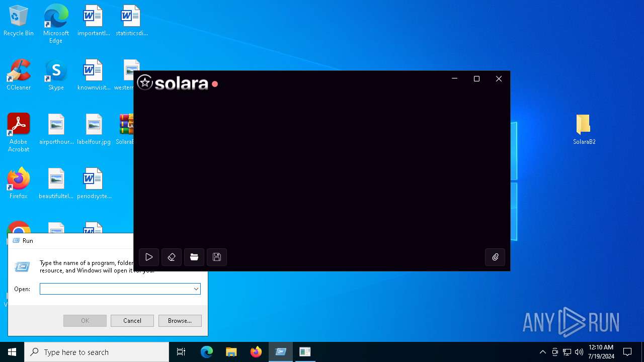This screenshot has height=362, width=644.
Task: Click the Solara star logo
Action: 145,82
